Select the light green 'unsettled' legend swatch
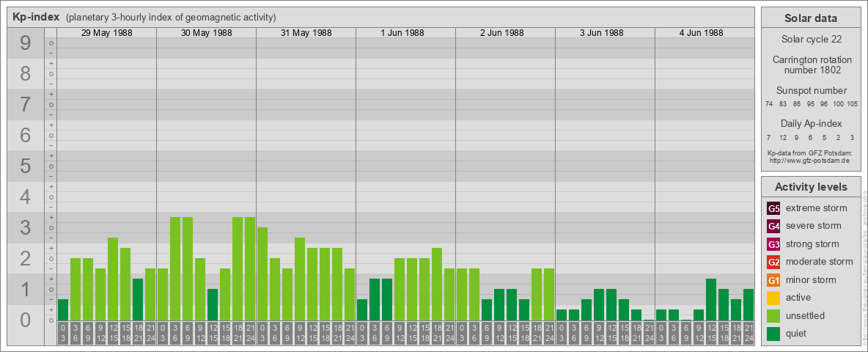This screenshot has height=352, width=868. click(x=773, y=316)
